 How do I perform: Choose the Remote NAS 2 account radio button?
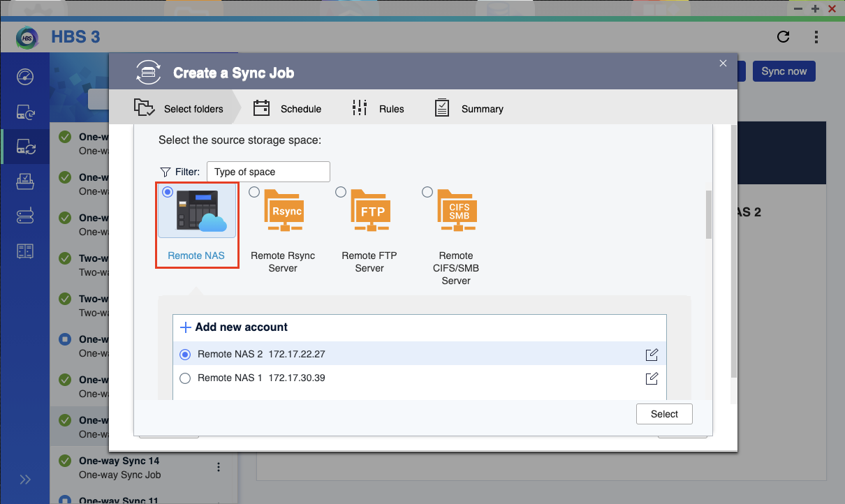coord(185,355)
